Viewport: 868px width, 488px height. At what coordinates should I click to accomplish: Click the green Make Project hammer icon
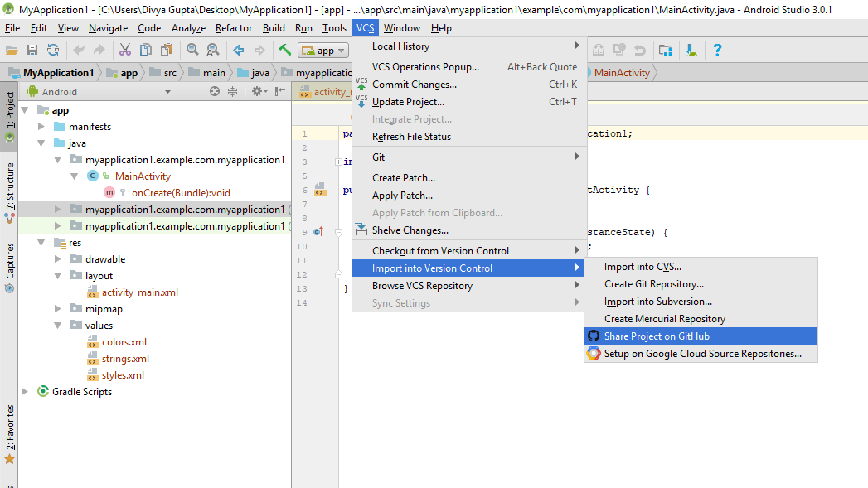click(x=285, y=51)
